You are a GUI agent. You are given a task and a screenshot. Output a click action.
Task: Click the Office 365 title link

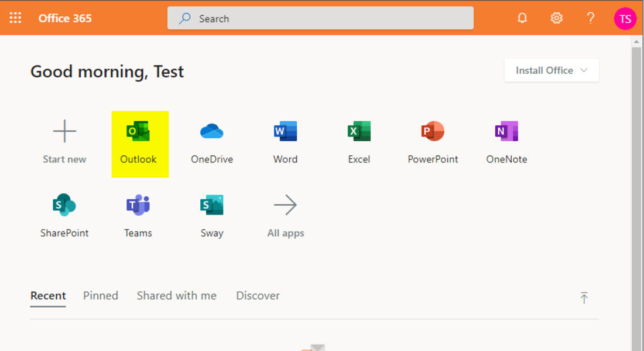65,18
